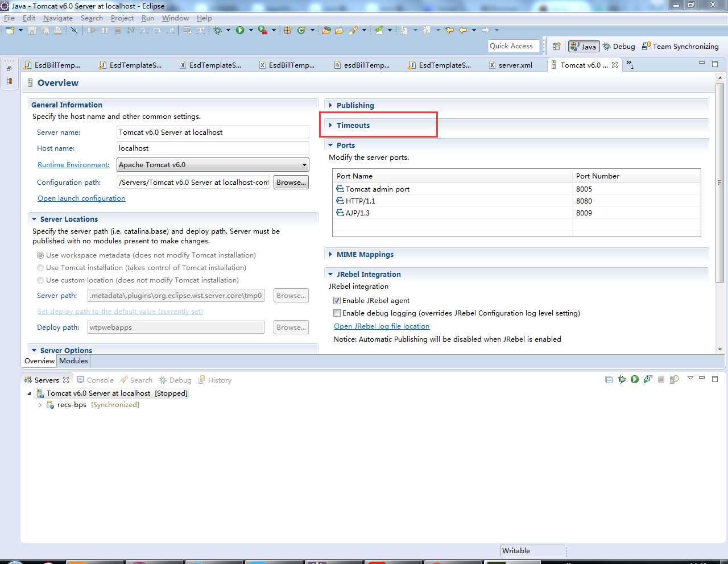Viewport: 728px width, 564px height.
Task: Click the Runtime Environment link
Action: [x=73, y=164]
